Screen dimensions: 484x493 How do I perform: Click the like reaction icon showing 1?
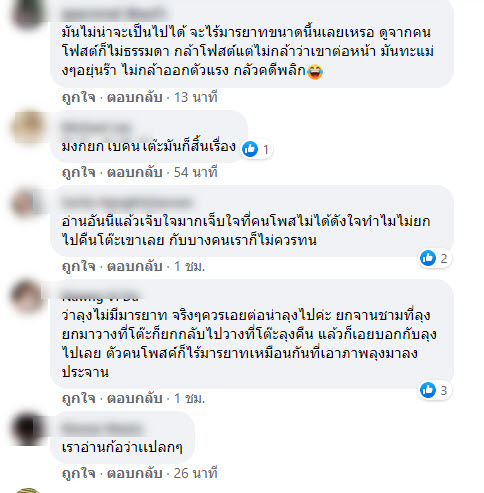coord(250,149)
